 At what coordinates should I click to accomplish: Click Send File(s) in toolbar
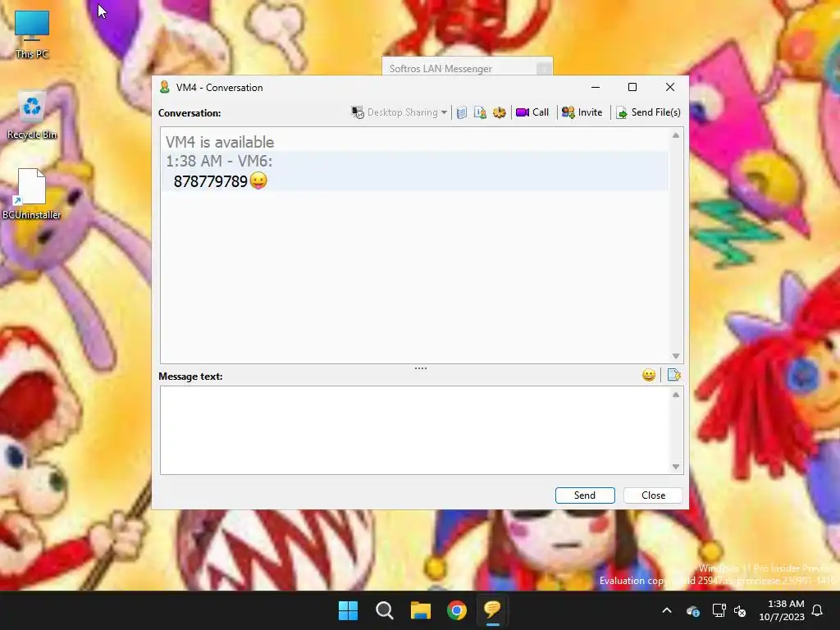[x=648, y=112]
